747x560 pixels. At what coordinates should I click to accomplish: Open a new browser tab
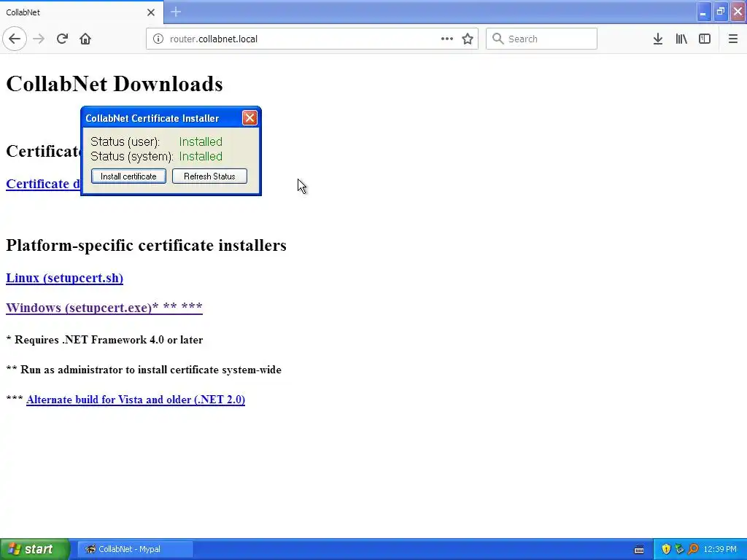(176, 12)
